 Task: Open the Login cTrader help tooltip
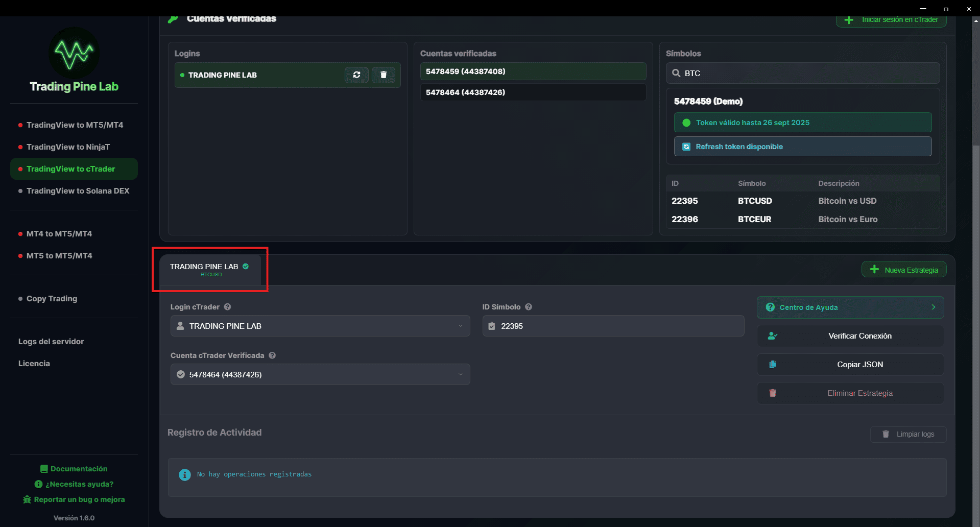tap(227, 307)
